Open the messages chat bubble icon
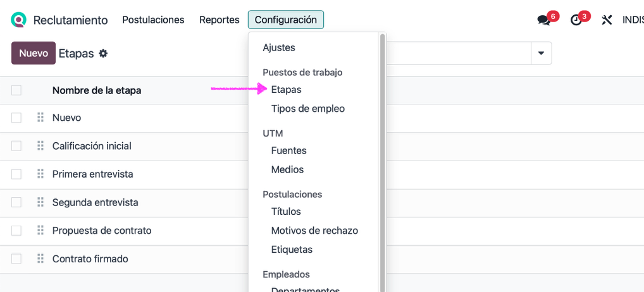This screenshot has height=292, width=644. pyautogui.click(x=543, y=20)
